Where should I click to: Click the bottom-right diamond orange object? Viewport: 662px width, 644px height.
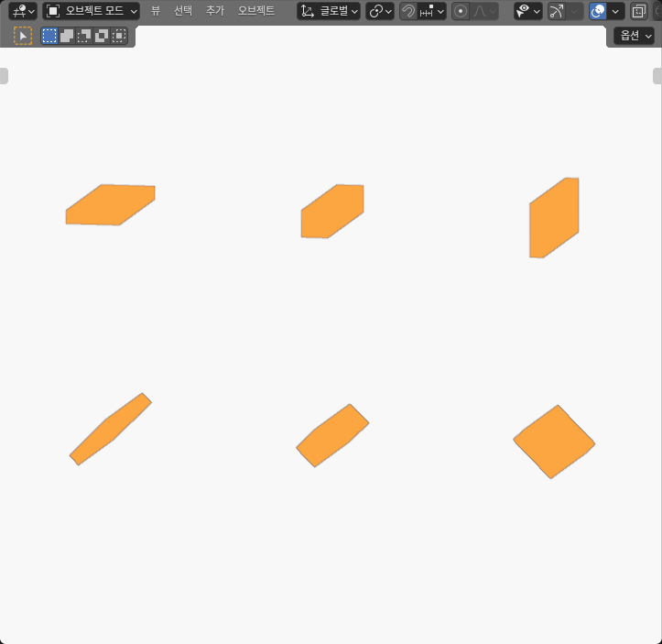click(554, 442)
